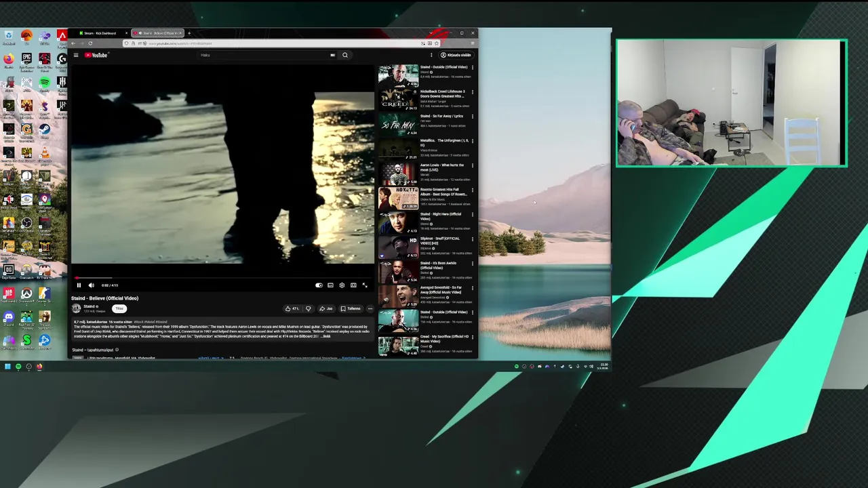Open three-dot menu for Aaron Lewis video

click(x=473, y=165)
